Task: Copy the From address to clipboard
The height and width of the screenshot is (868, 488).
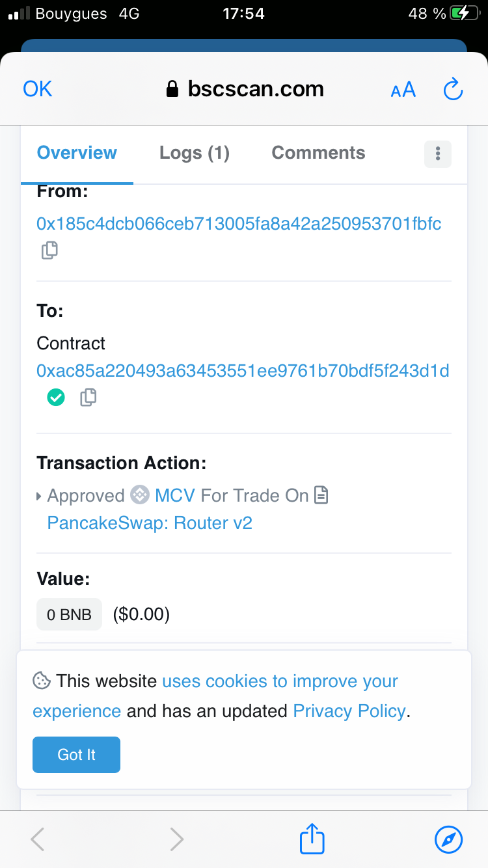Action: coord(49,250)
